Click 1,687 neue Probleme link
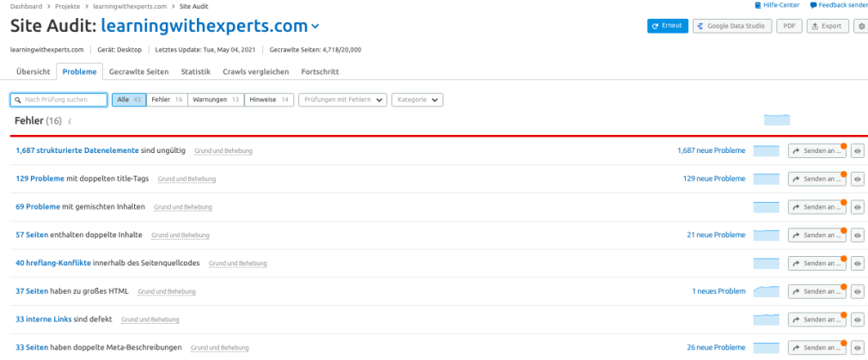 pyautogui.click(x=712, y=150)
